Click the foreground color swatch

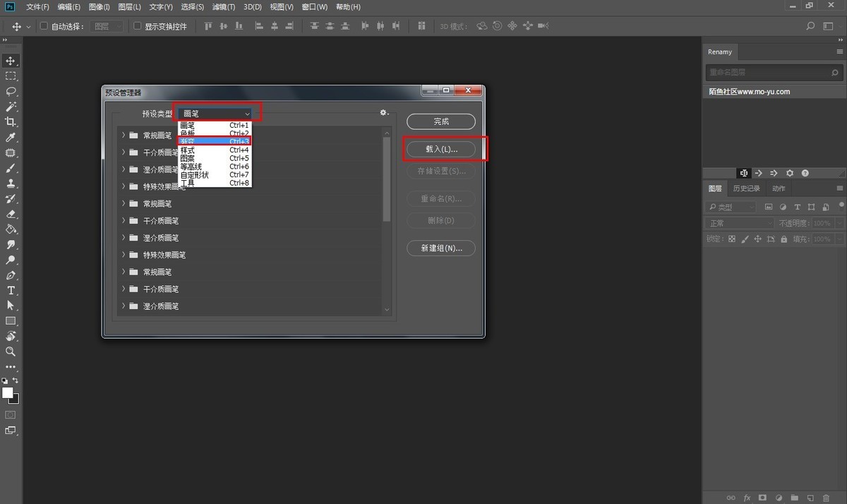8,392
